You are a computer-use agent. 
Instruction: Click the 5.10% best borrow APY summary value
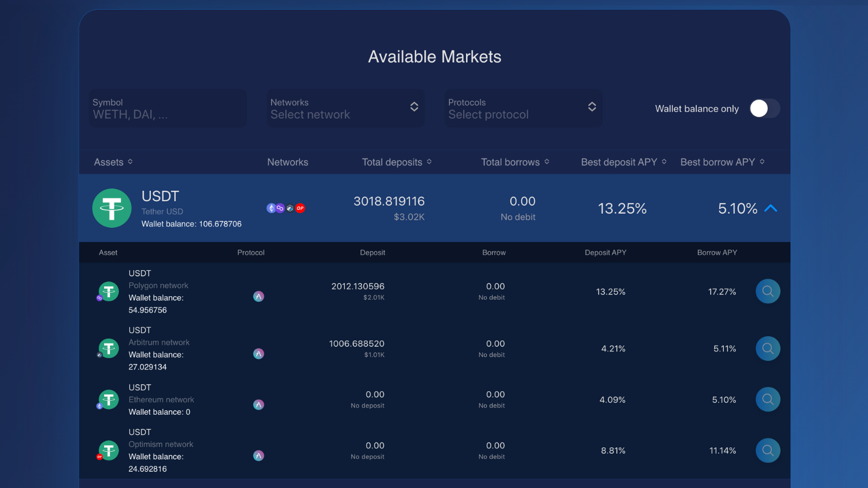[x=738, y=209]
